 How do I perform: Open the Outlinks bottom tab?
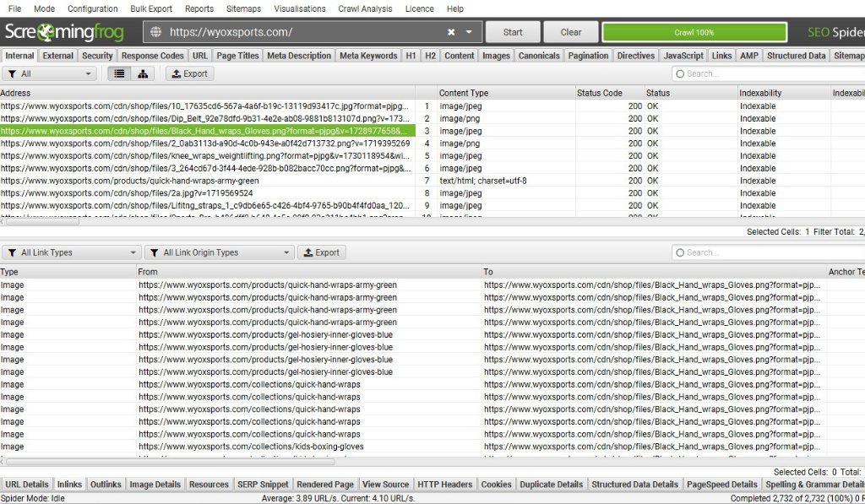tap(106, 484)
